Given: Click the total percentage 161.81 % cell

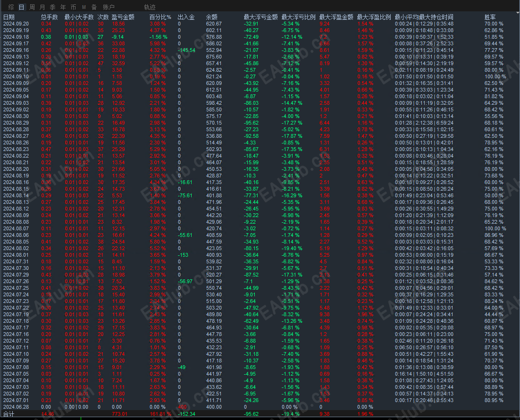Looking at the screenshot, I should tap(160, 414).
